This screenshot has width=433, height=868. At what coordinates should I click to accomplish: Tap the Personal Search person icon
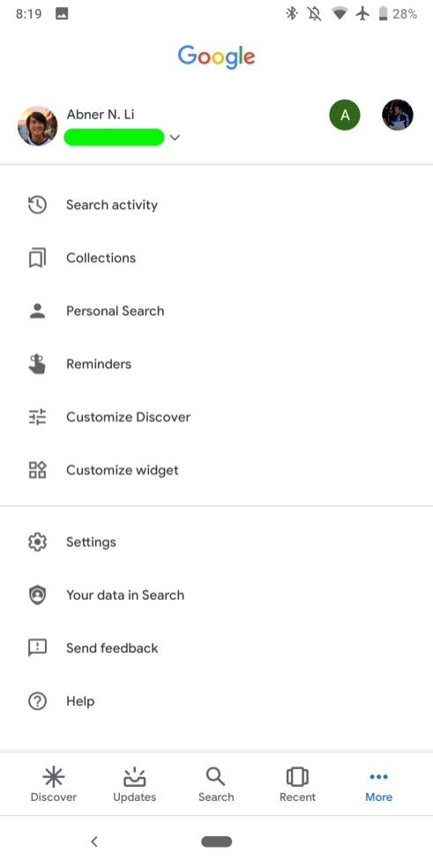(x=37, y=311)
